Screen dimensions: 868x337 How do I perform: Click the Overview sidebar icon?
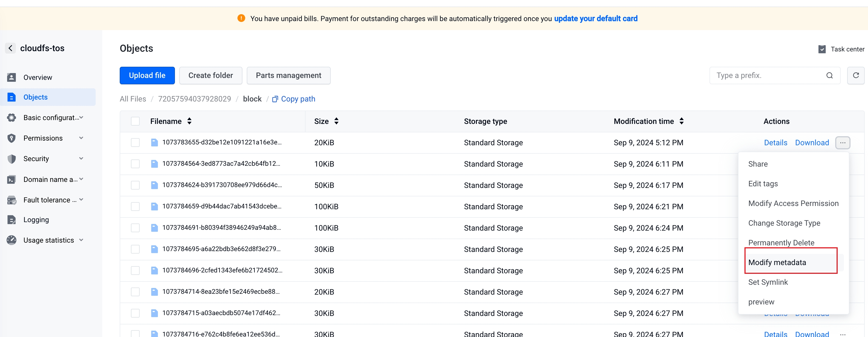point(11,78)
